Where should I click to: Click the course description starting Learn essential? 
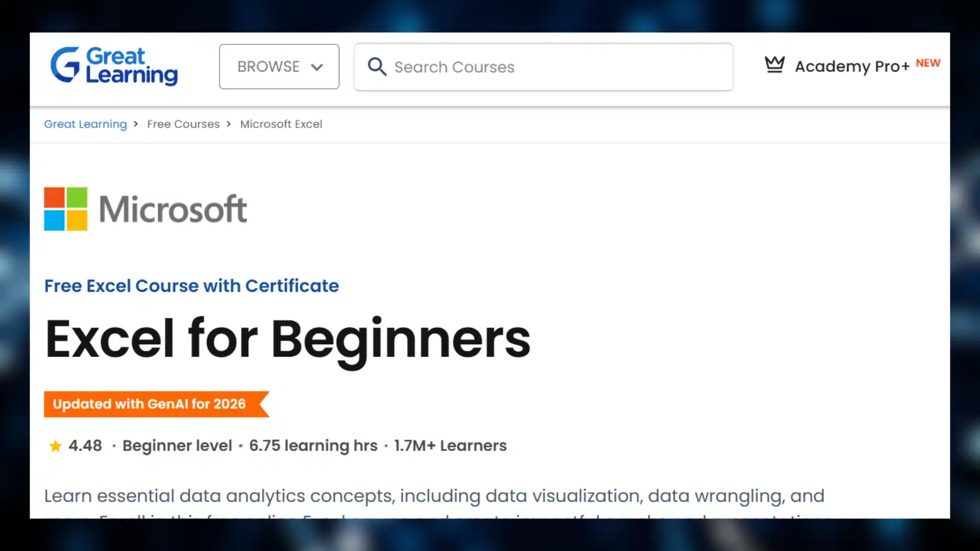coord(434,503)
